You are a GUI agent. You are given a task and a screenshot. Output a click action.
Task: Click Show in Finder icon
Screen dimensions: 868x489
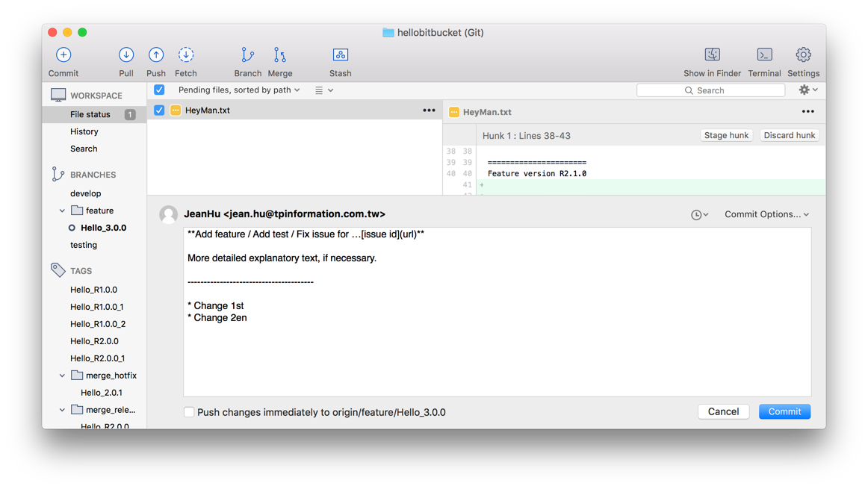tap(713, 54)
